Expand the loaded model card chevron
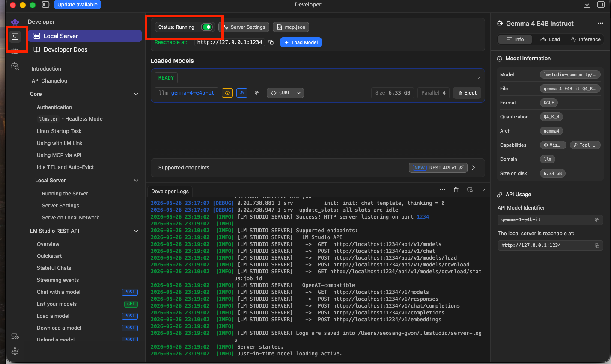 (478, 78)
